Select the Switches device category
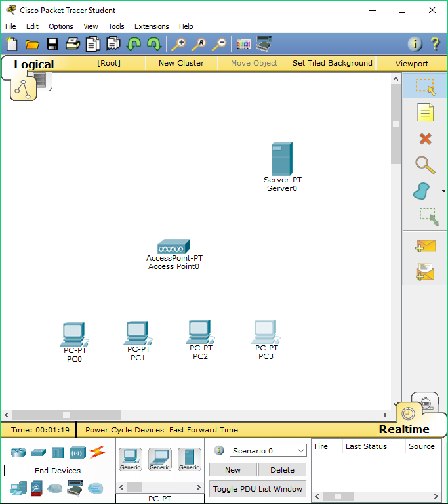Screen dimensions: 448x504 click(x=38, y=453)
